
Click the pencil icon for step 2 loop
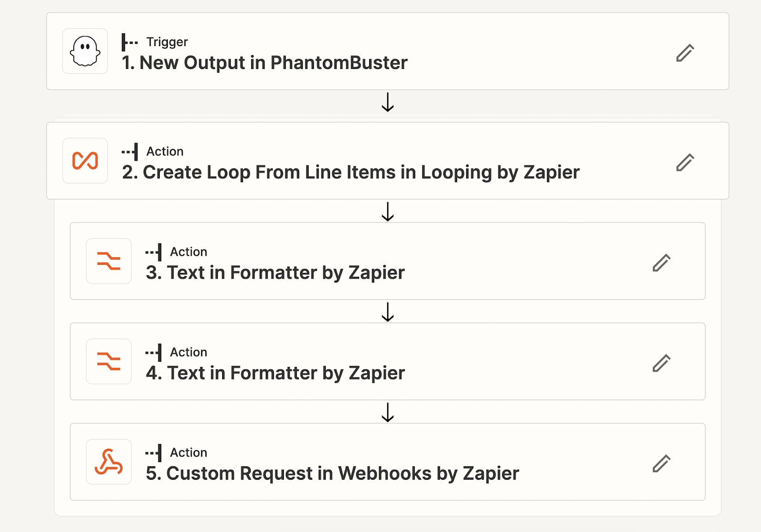coord(685,162)
